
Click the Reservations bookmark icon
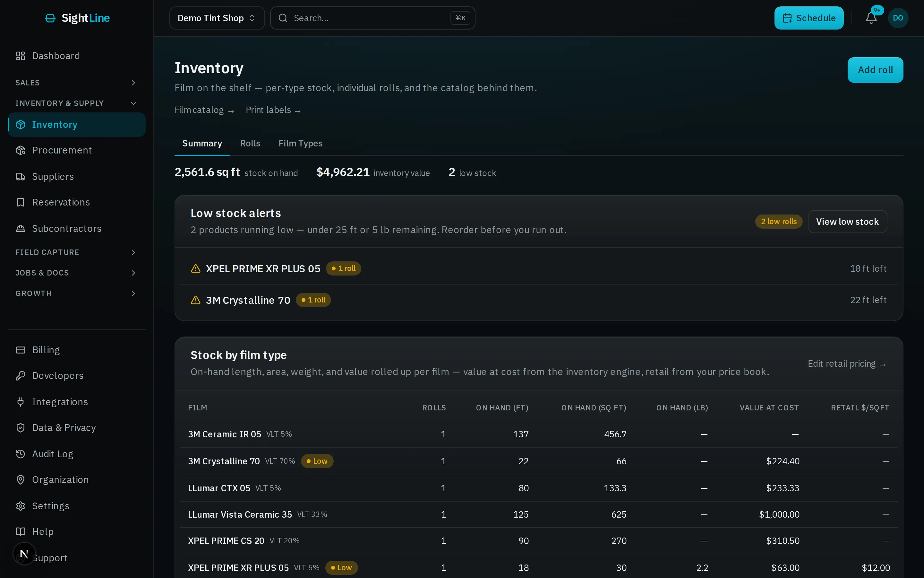tap(21, 202)
